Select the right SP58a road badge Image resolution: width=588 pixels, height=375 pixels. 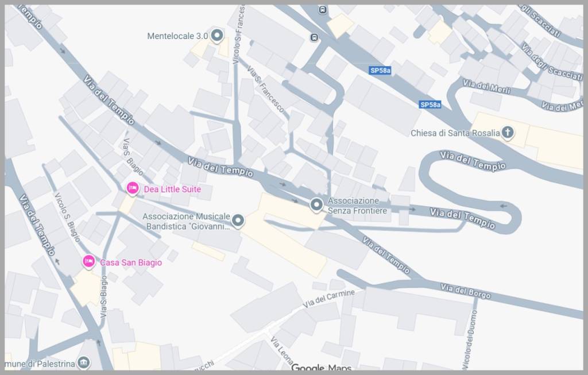pyautogui.click(x=430, y=105)
